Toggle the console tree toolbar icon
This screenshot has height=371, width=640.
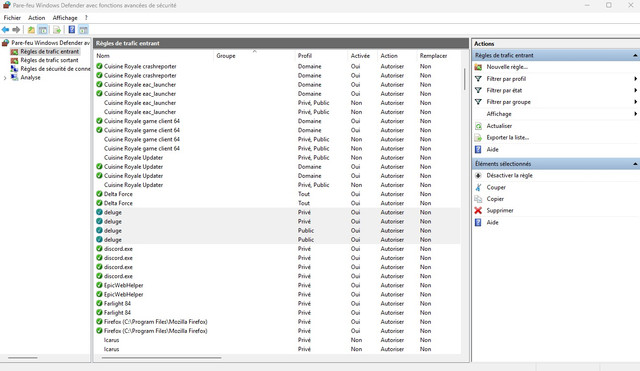coord(42,29)
